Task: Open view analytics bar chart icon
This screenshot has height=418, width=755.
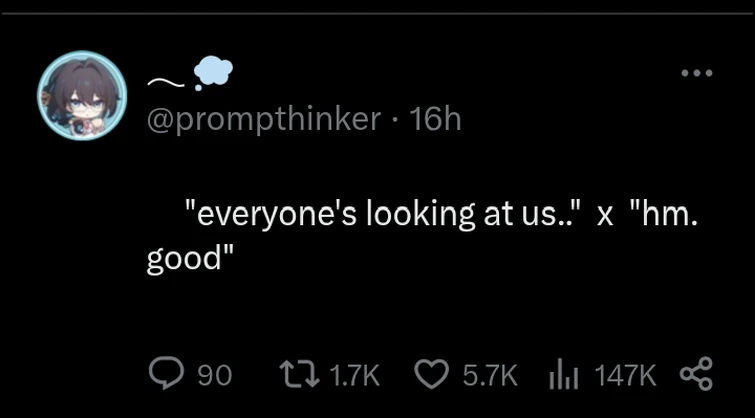Action: [565, 374]
